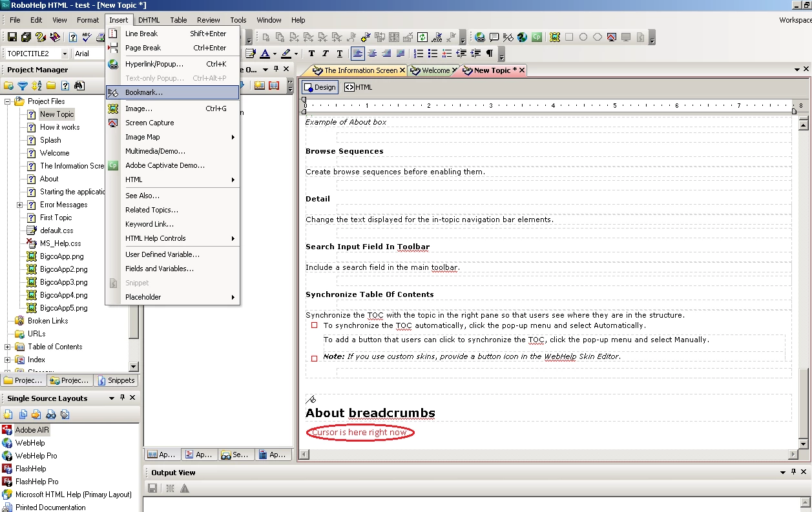Switch editor to Design view
The height and width of the screenshot is (512, 812).
(x=320, y=87)
